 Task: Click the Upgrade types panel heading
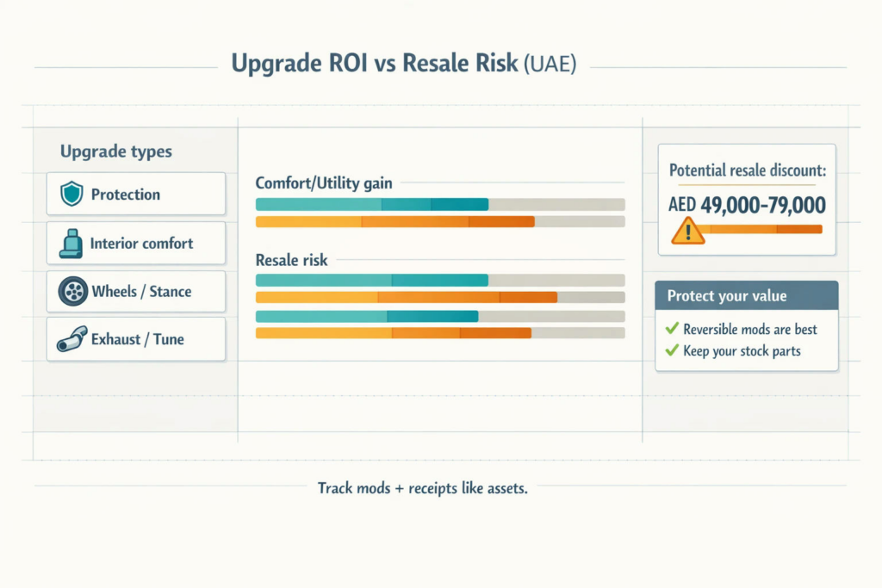click(116, 152)
